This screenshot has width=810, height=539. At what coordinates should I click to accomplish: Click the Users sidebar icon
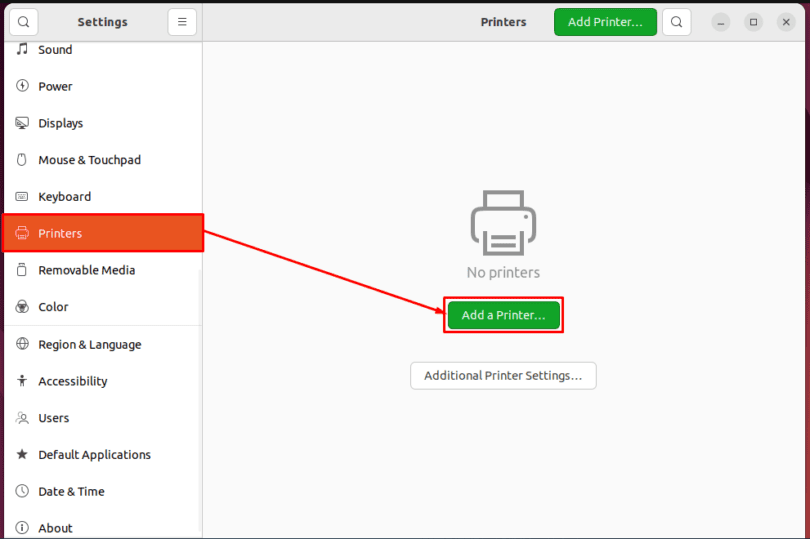(x=22, y=418)
